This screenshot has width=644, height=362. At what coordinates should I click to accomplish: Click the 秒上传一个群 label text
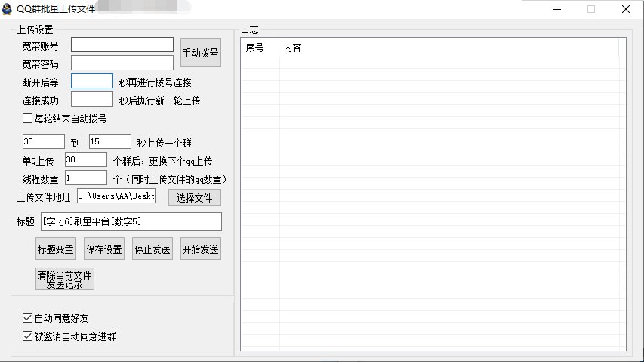tap(165, 143)
